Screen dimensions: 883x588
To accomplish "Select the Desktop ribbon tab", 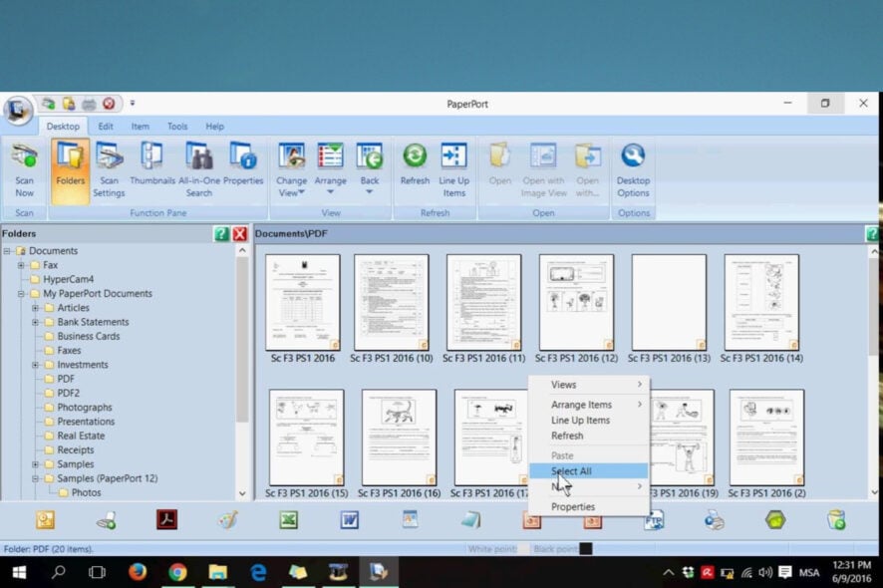I will pos(63,127).
